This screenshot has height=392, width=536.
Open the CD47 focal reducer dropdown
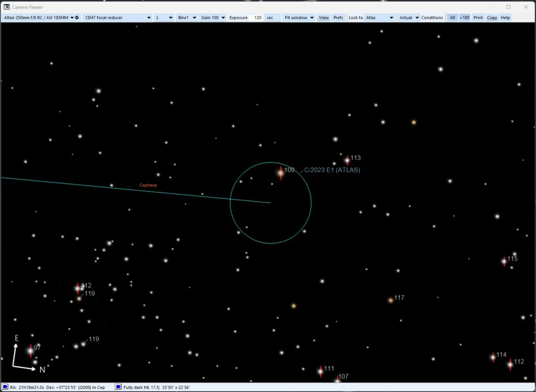tap(117, 18)
